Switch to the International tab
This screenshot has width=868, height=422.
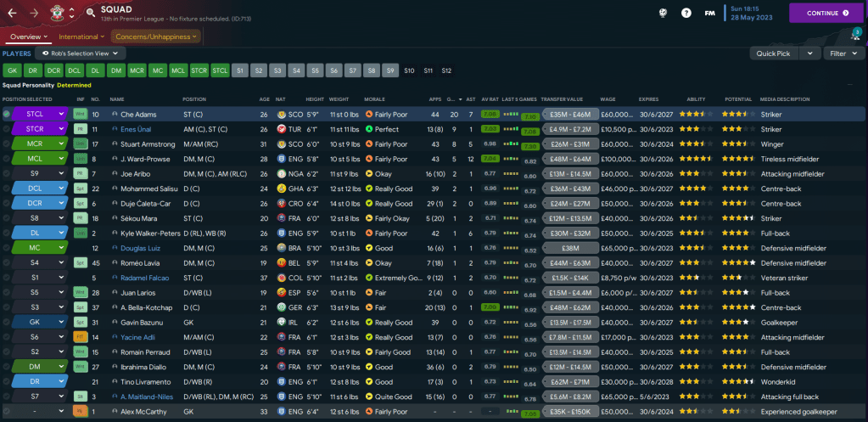click(81, 37)
